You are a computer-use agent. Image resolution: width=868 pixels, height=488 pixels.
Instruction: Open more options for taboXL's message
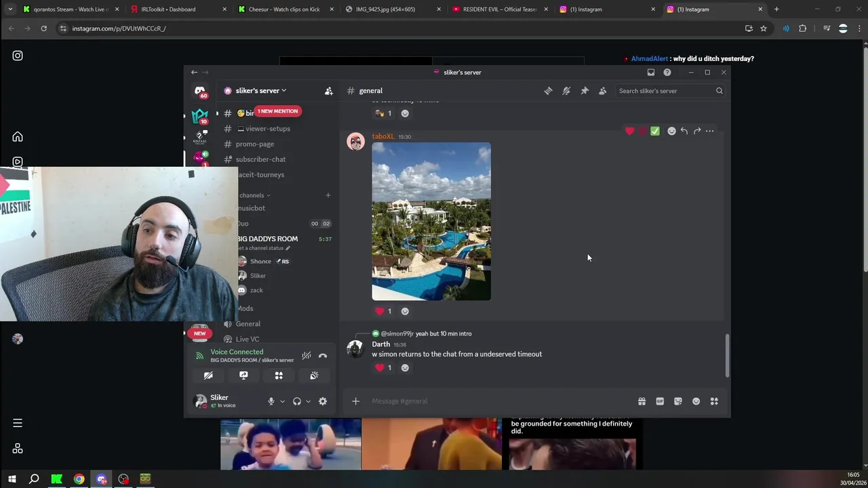point(709,131)
